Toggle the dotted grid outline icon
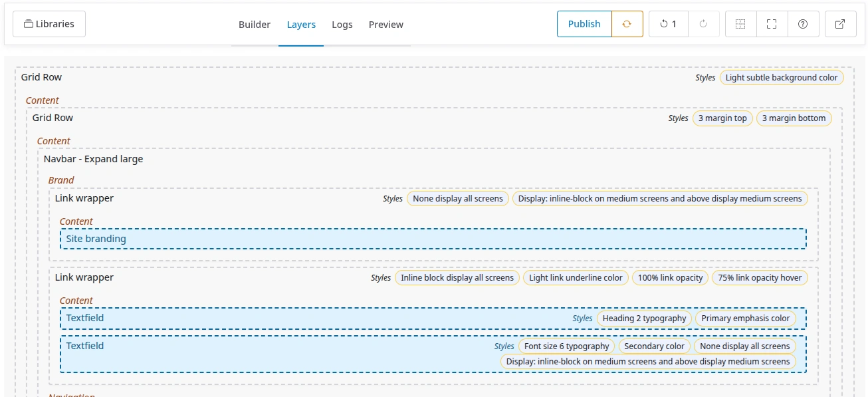The height and width of the screenshot is (397, 868). tap(740, 24)
